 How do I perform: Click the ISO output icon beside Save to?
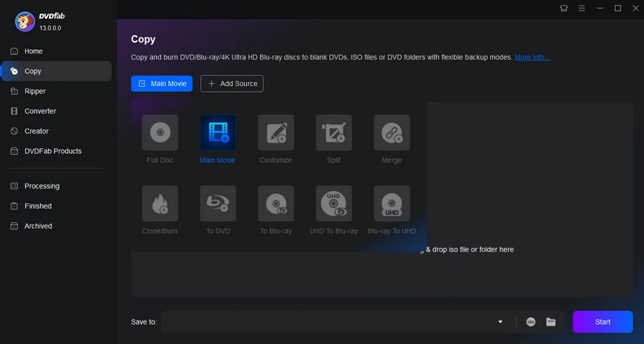point(531,321)
